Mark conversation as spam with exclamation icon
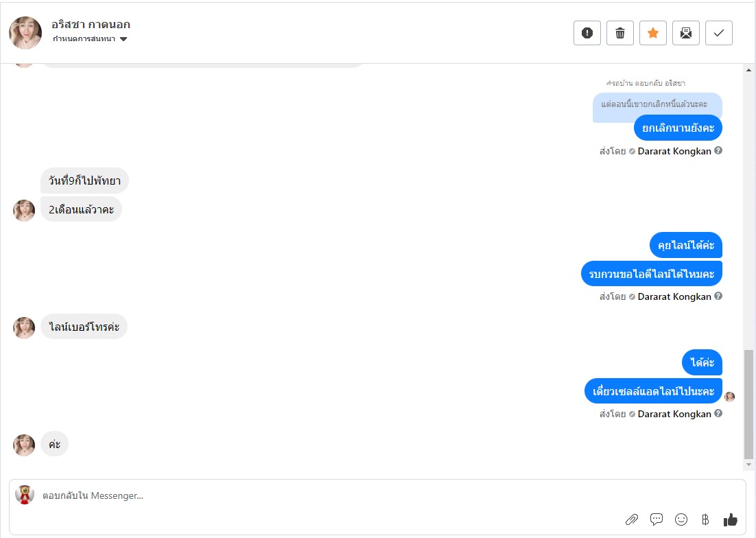This screenshot has height=538, width=756. click(587, 33)
